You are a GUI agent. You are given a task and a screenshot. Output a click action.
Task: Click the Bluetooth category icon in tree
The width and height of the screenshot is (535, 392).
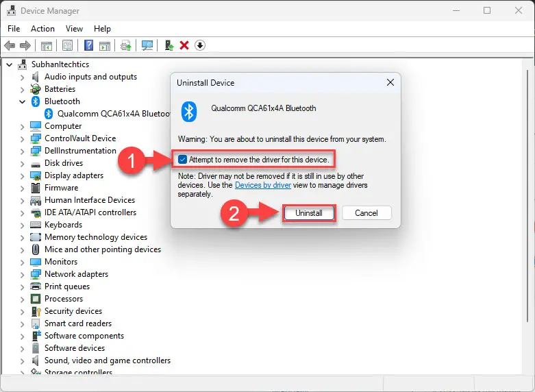pyautogui.click(x=36, y=101)
